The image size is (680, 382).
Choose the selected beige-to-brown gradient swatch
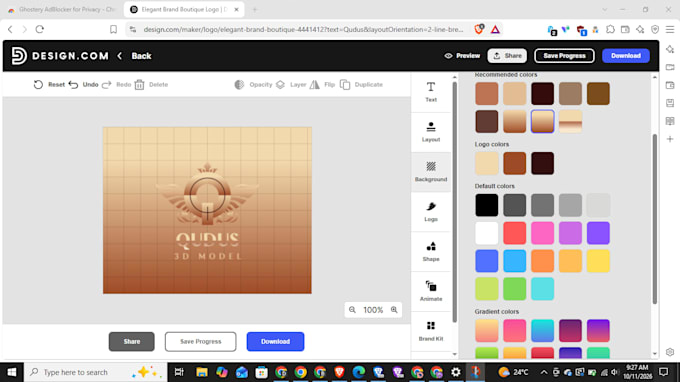click(x=542, y=121)
